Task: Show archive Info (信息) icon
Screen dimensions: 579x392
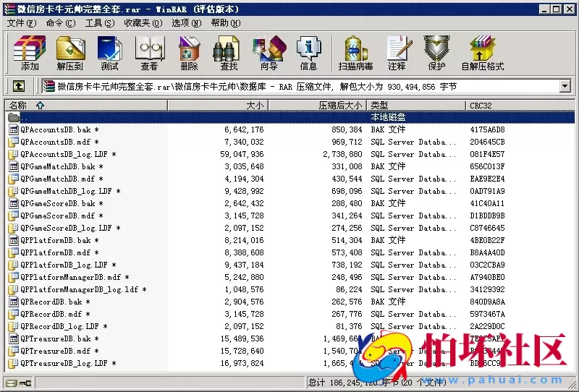Action: [x=308, y=53]
